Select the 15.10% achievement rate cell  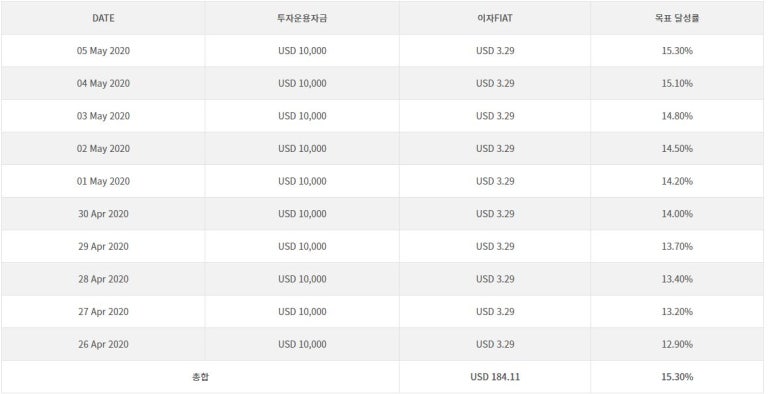tap(677, 83)
